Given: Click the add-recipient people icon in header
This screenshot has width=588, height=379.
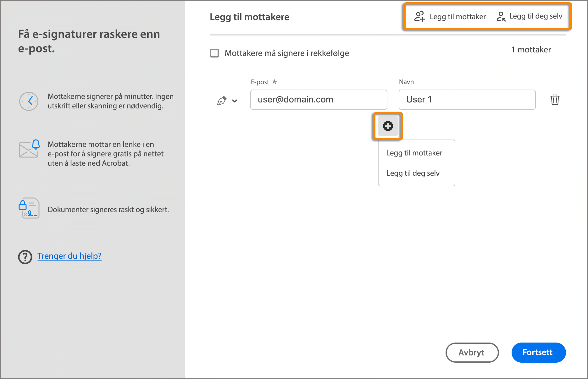Looking at the screenshot, I should [x=419, y=16].
